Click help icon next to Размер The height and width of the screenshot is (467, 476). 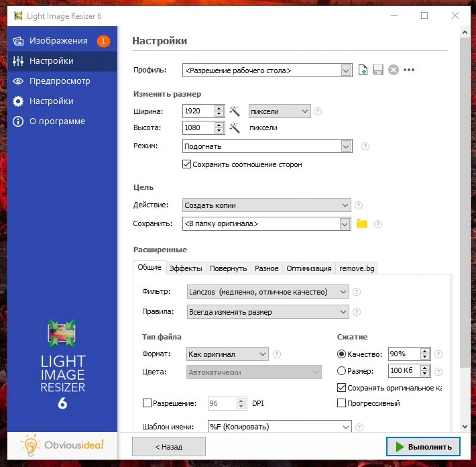point(438,371)
